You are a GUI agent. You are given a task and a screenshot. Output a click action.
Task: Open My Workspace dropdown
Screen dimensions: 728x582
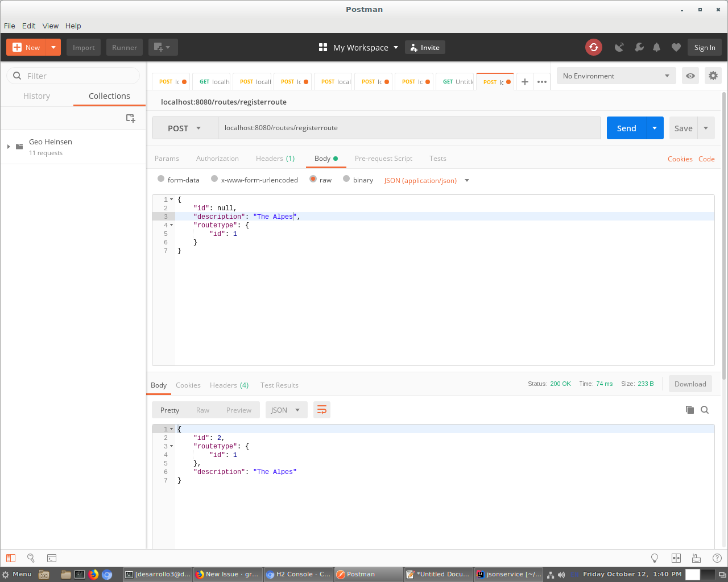pyautogui.click(x=359, y=47)
